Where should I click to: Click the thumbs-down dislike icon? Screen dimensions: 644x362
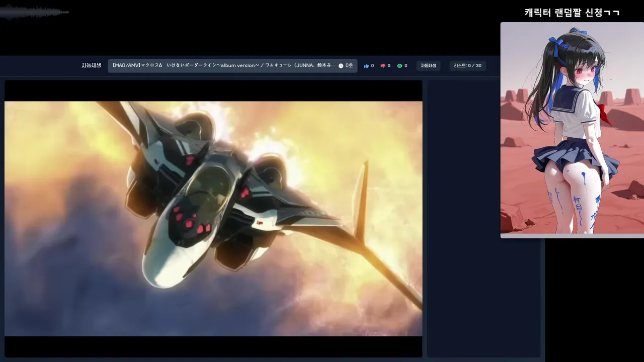point(383,66)
